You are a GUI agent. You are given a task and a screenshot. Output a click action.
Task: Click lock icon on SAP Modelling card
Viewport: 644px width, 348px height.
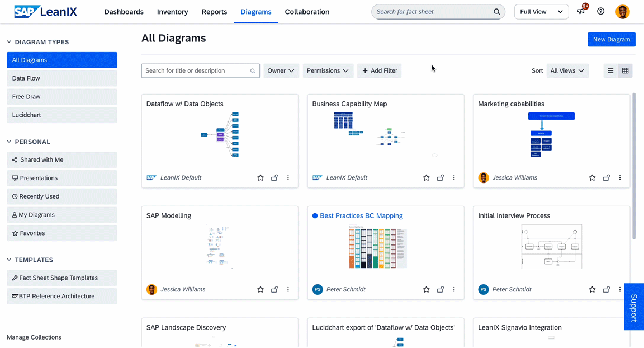[274, 289]
